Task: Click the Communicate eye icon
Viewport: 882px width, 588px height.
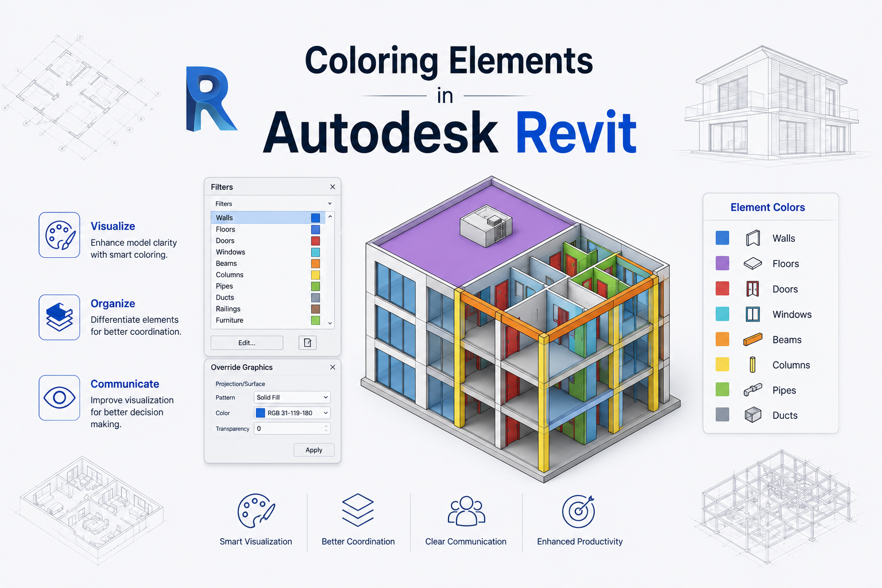Action: 59,397
